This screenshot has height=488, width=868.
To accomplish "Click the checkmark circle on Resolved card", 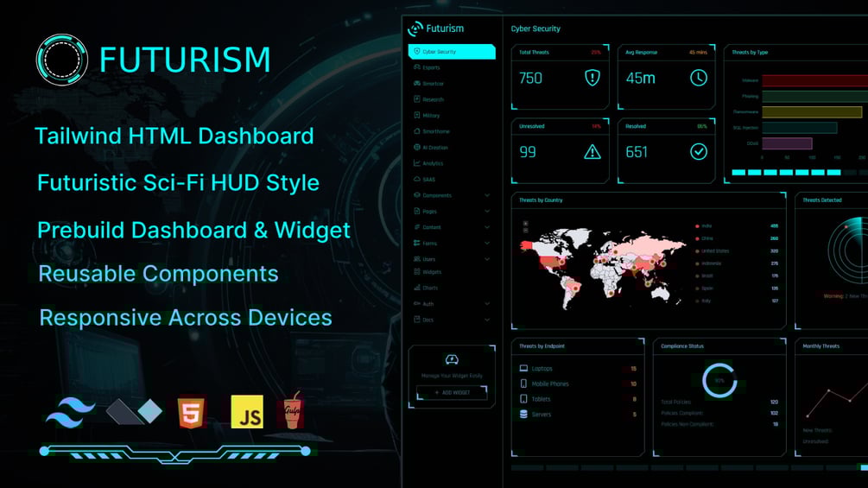I will click(x=699, y=152).
